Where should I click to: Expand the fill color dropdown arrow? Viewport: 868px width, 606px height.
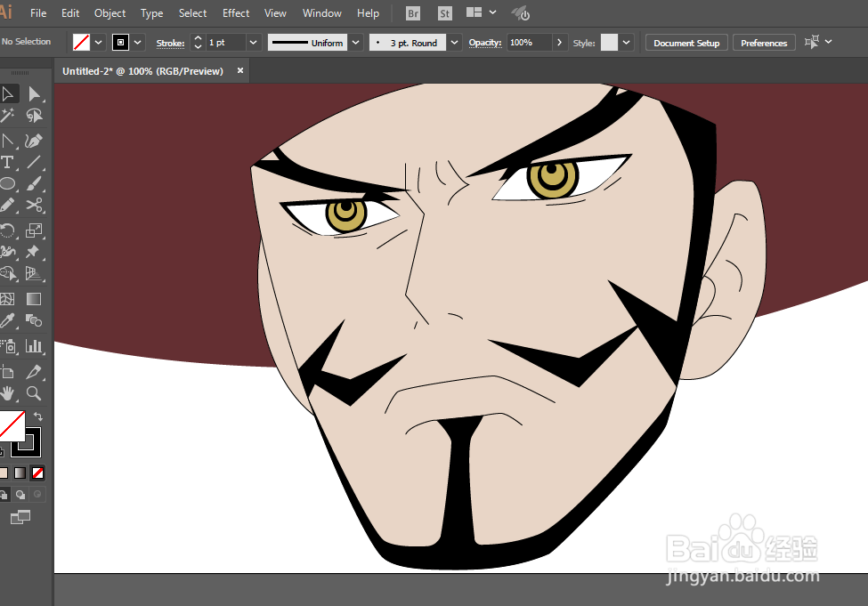[99, 43]
